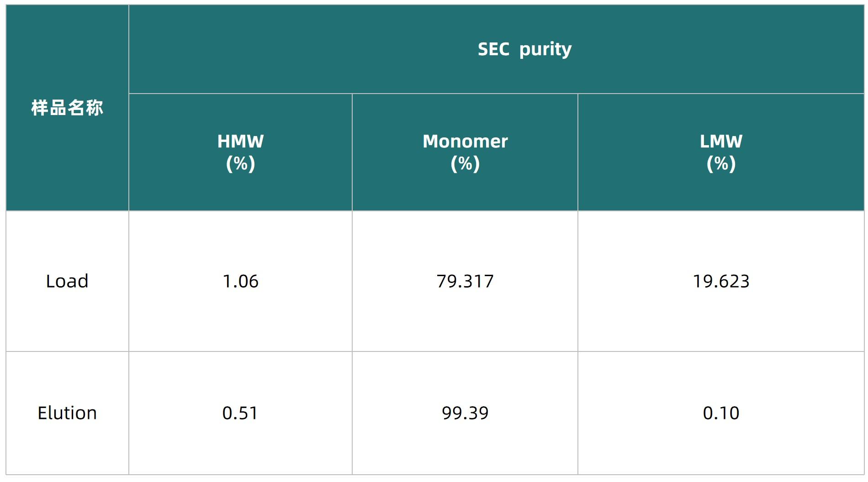Select the Monomer value 99.39

(465, 413)
